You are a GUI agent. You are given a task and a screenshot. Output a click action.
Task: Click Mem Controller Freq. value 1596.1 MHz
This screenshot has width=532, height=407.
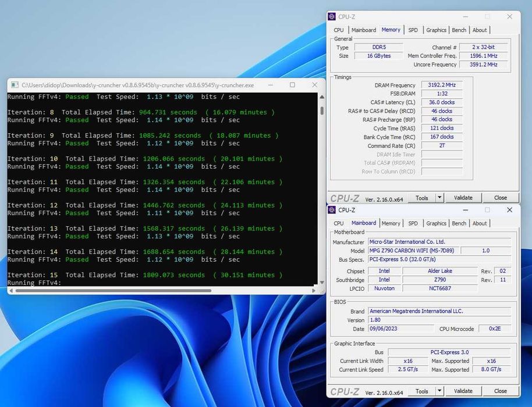(x=484, y=56)
